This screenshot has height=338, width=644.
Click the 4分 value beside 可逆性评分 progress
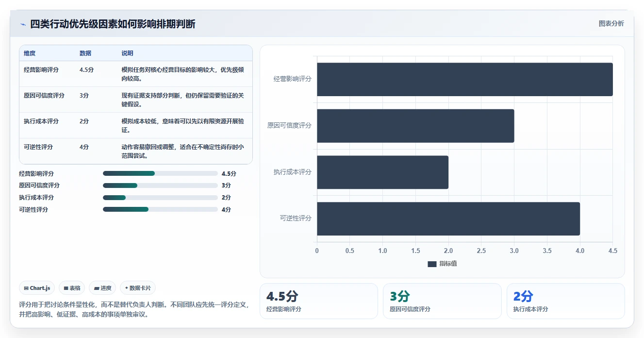[x=226, y=210]
